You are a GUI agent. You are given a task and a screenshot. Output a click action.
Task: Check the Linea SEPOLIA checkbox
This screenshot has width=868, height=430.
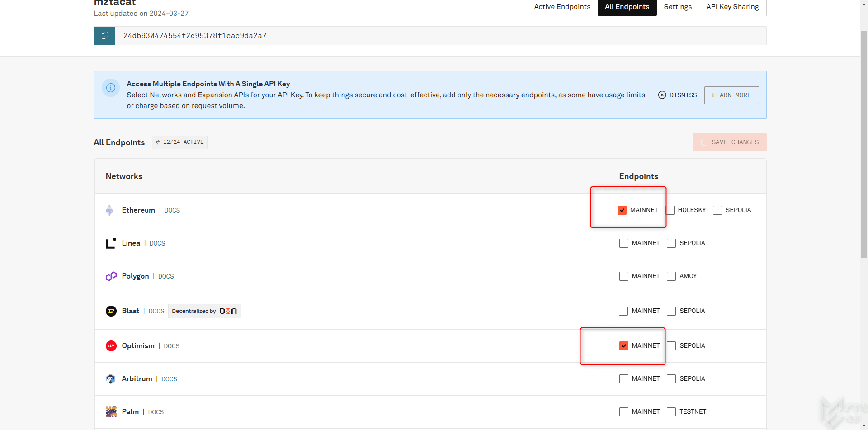click(x=671, y=243)
